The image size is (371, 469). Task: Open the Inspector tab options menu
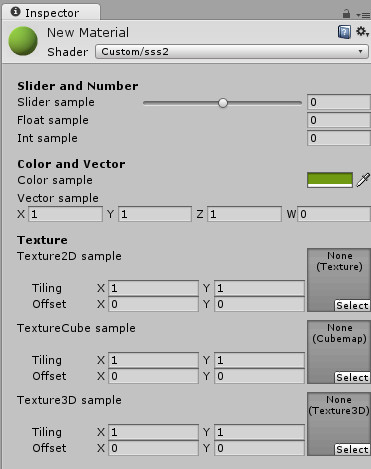point(363,15)
